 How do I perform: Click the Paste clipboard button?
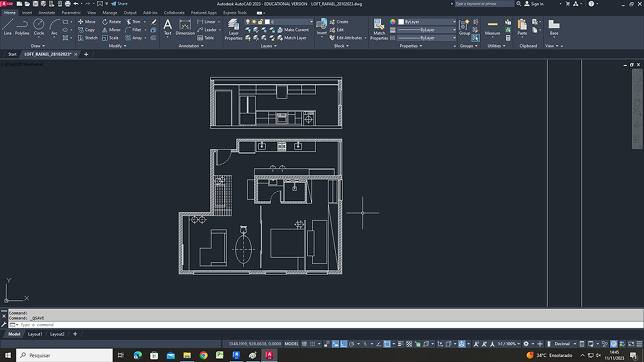coord(522,27)
